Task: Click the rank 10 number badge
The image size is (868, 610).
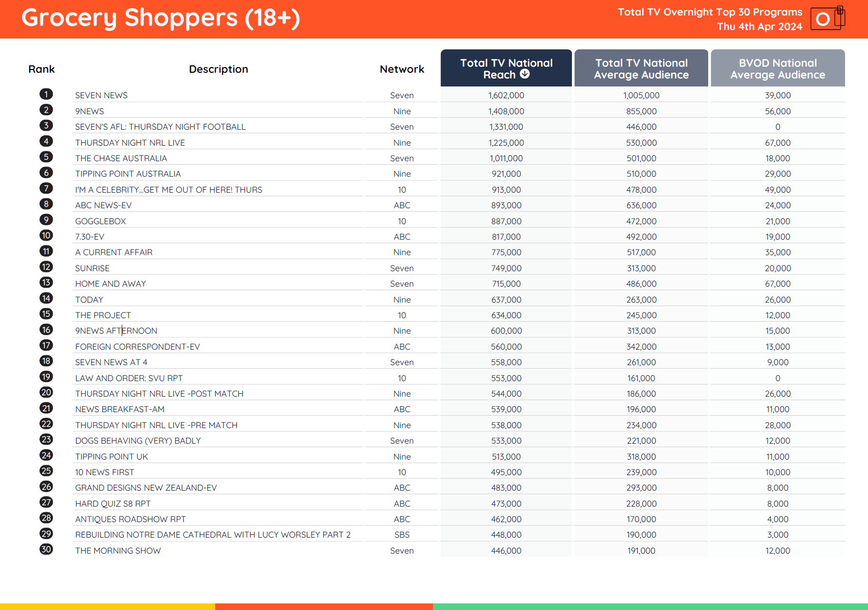Action: pos(46,235)
